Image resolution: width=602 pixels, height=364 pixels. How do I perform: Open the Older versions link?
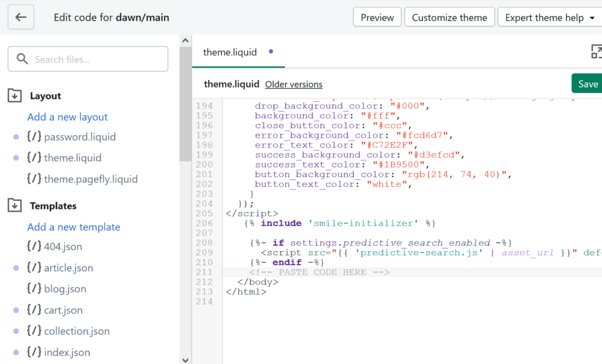294,84
